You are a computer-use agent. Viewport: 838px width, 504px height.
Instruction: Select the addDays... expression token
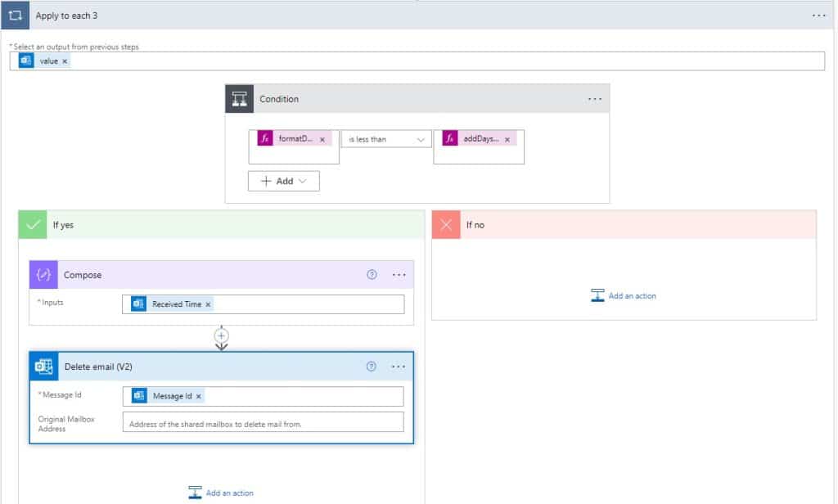click(x=480, y=138)
